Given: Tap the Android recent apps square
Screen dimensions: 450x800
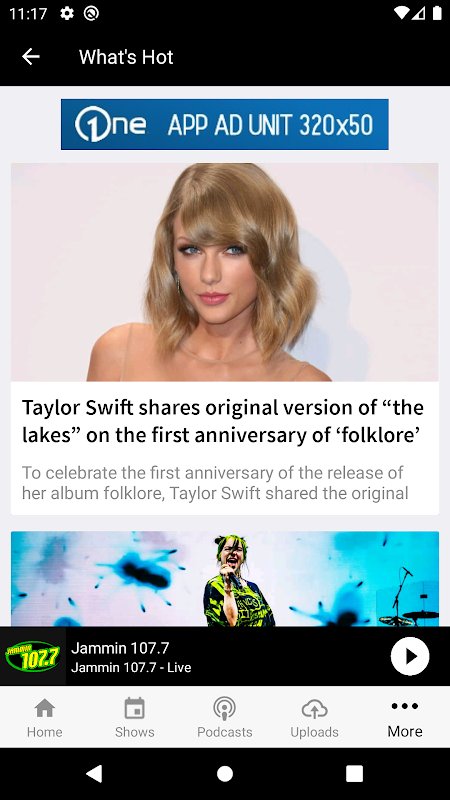Looking at the screenshot, I should [354, 773].
